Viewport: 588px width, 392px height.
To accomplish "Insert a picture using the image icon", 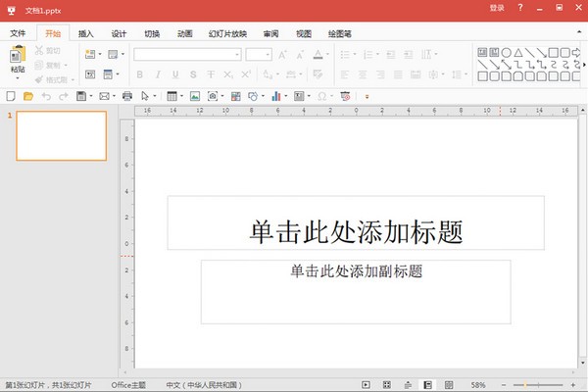I will pos(195,96).
